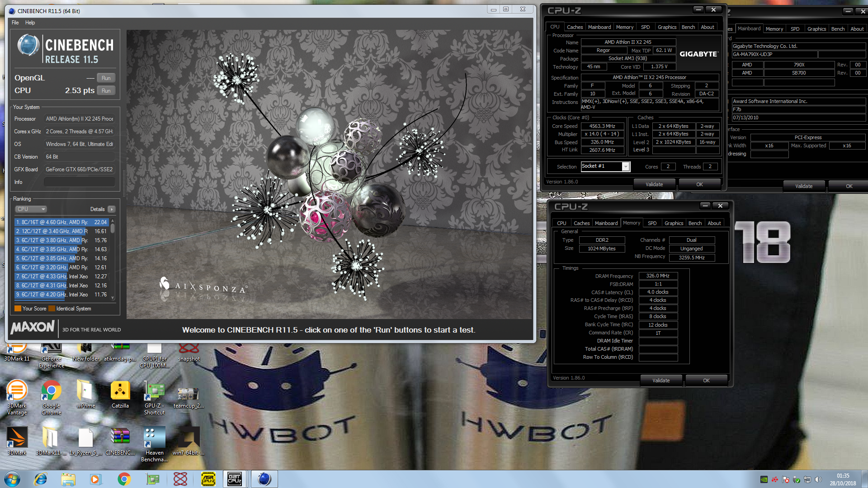Open teamcup_2 desktop file
This screenshot has width=868, height=488.
189,398
